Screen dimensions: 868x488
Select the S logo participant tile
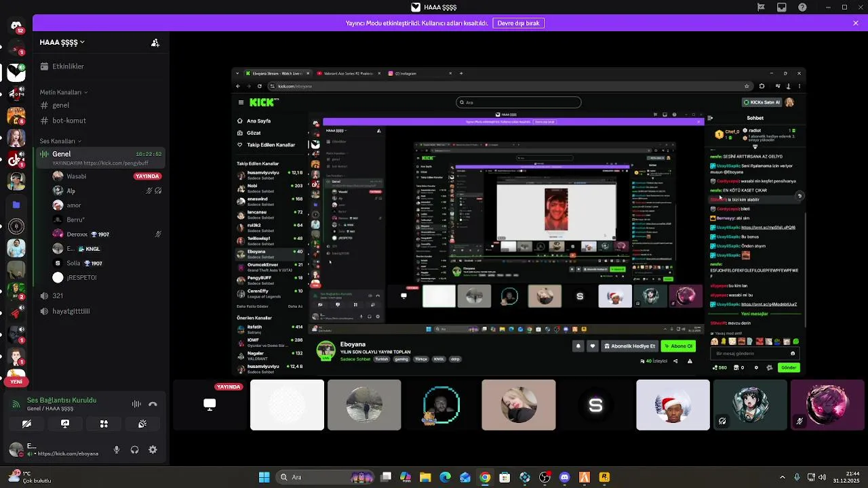[595, 405]
